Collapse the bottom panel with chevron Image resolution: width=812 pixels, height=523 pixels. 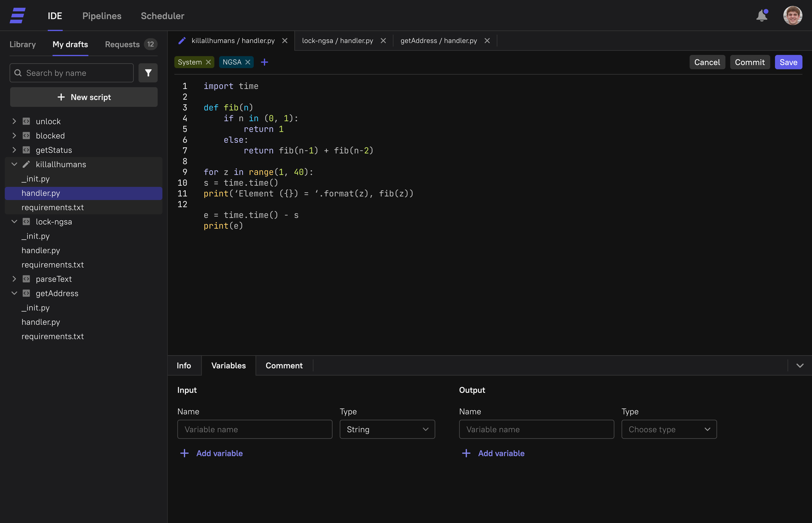[800, 365]
